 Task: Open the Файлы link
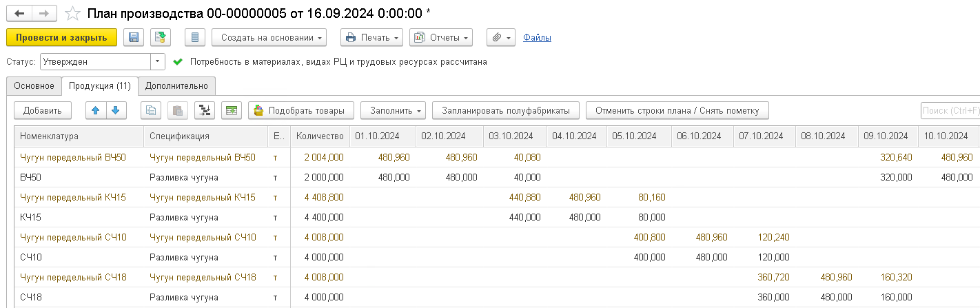(537, 37)
